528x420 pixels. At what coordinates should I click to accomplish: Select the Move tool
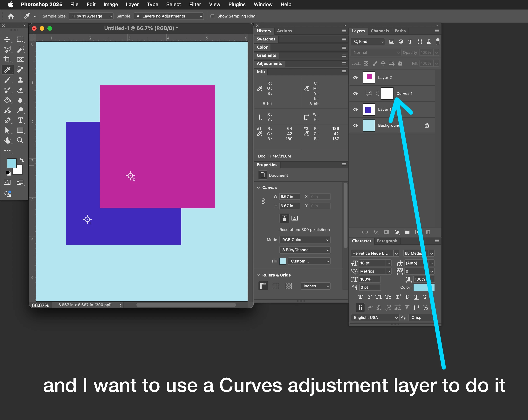pyautogui.click(x=7, y=39)
